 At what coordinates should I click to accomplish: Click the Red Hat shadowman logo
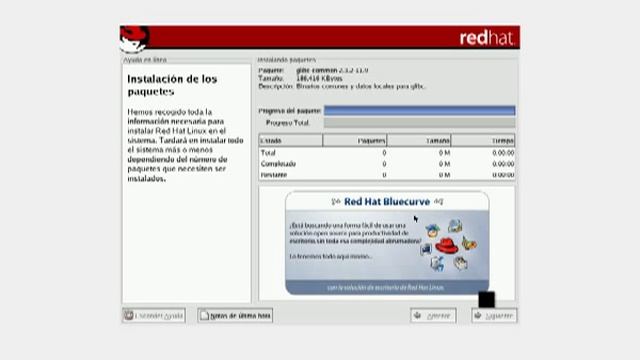tap(135, 39)
